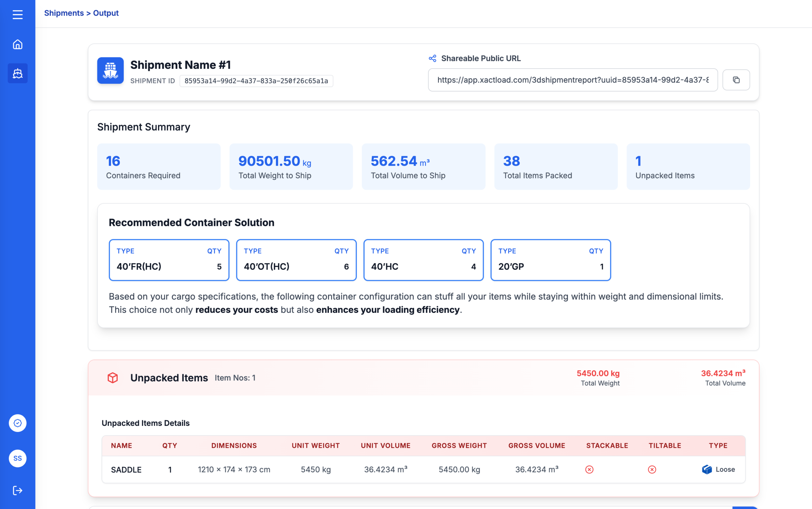This screenshot has width=812, height=509.
Task: Click the Tiltable red cross for SADDLE
Action: point(652,469)
